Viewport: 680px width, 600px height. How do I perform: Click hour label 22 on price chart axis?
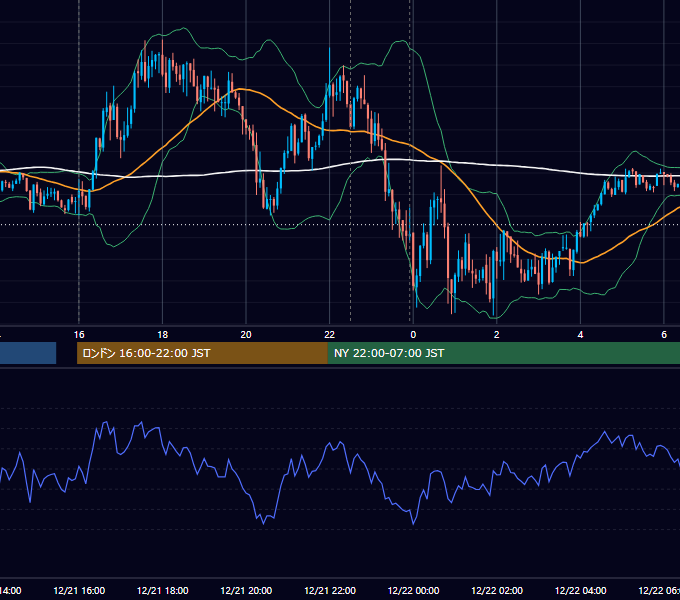[x=330, y=335]
